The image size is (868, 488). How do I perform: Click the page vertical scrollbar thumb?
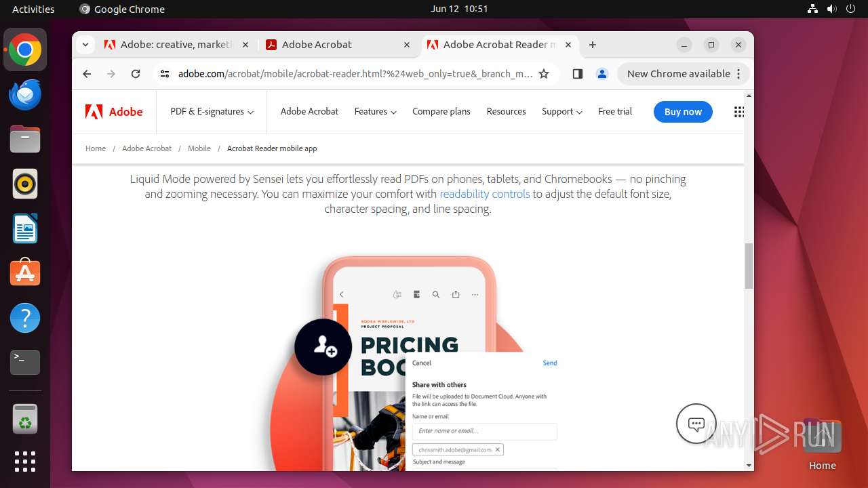click(749, 266)
